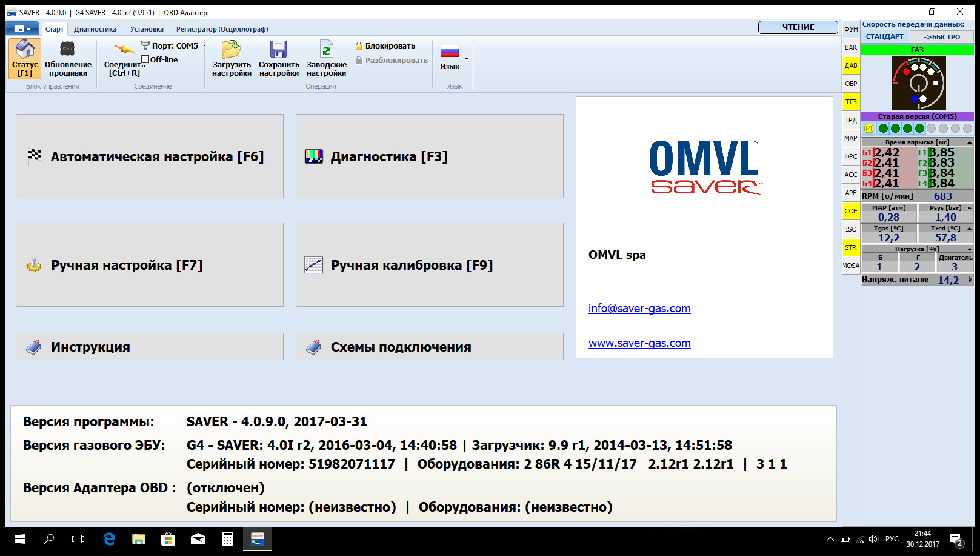This screenshot has height=556, width=980.
Task: Click the purple Старая версия (COM5) bar
Action: [x=918, y=116]
